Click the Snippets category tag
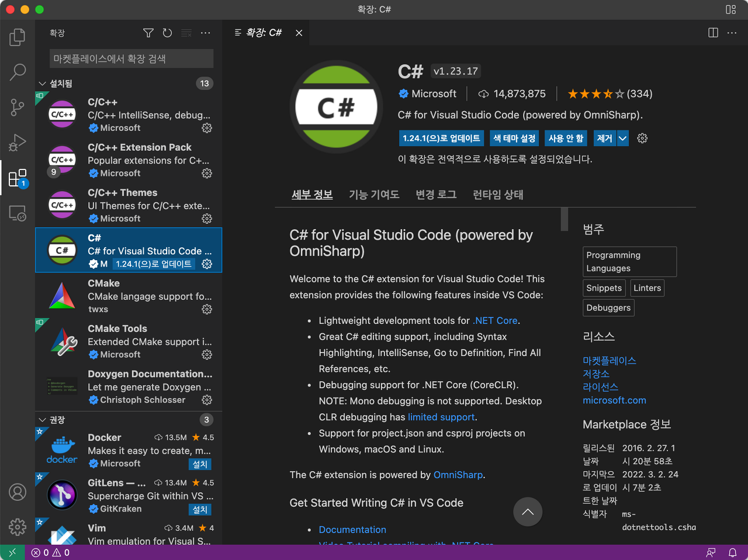Image resolution: width=748 pixels, height=560 pixels. [604, 288]
